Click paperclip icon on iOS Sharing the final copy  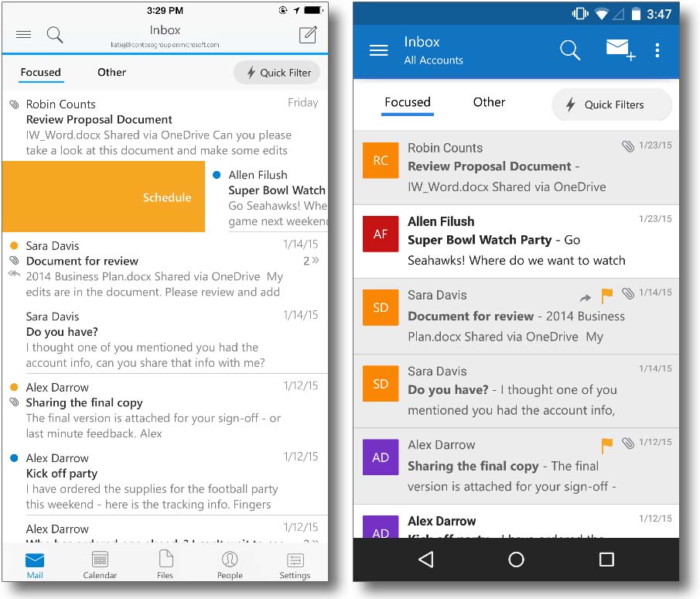[x=14, y=402]
